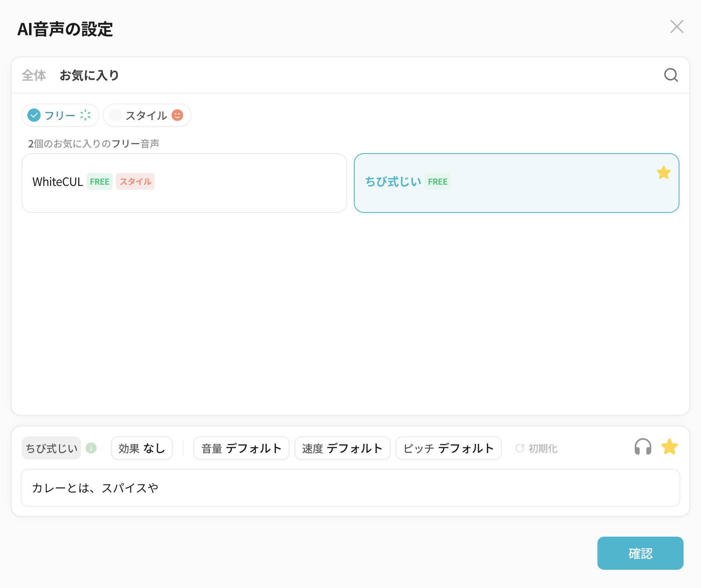
Task: Click the ちび式じい voice name chip
Action: (x=51, y=448)
